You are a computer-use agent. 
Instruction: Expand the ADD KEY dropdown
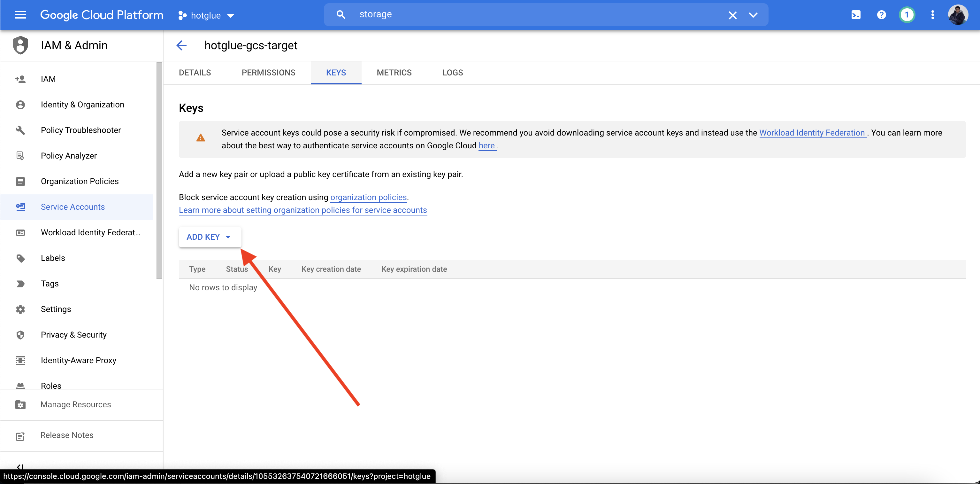(x=209, y=237)
